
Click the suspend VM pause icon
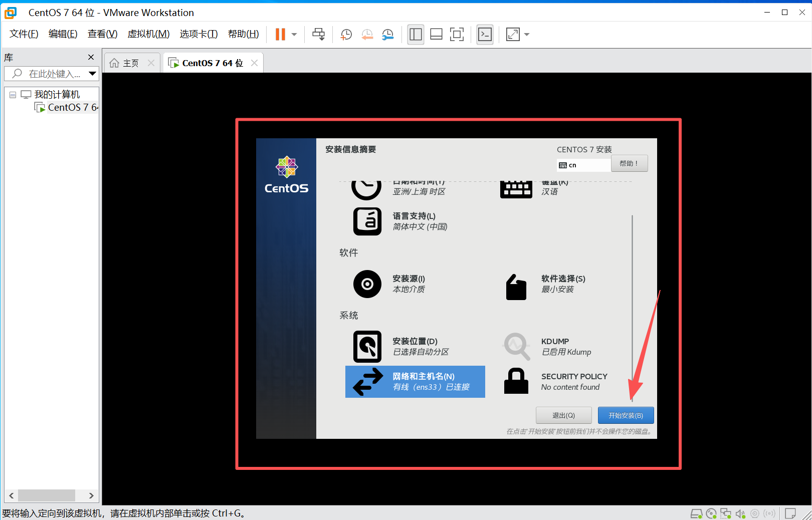[x=280, y=34]
